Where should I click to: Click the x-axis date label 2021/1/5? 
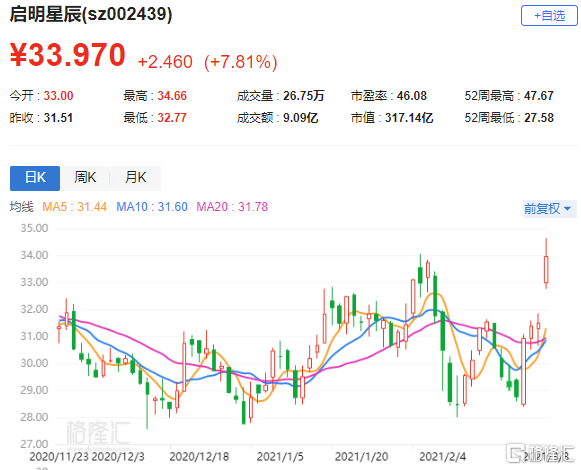[x=280, y=457]
